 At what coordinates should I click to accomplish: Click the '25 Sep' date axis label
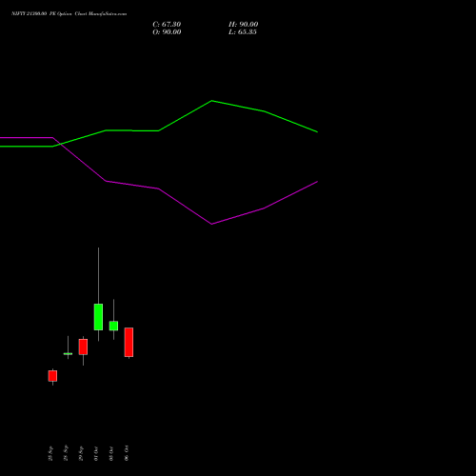tap(50, 453)
